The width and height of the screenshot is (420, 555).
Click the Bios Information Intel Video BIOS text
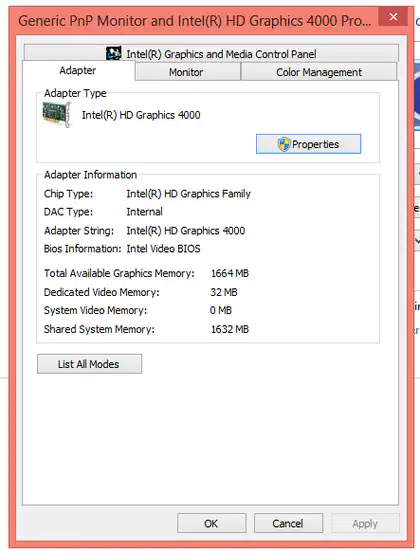click(163, 249)
